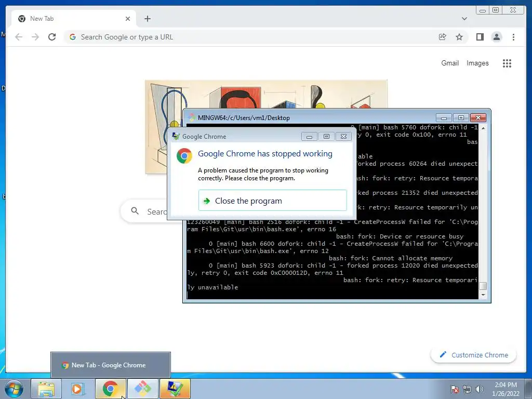Click the terminal scrollbar thumb
Screen dimensions: 532x399
coord(483,286)
